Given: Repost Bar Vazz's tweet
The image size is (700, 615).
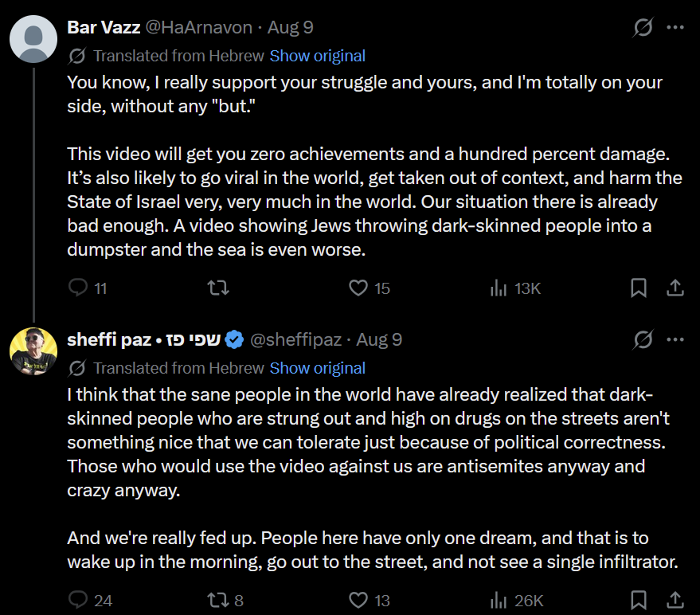Looking at the screenshot, I should point(218,288).
